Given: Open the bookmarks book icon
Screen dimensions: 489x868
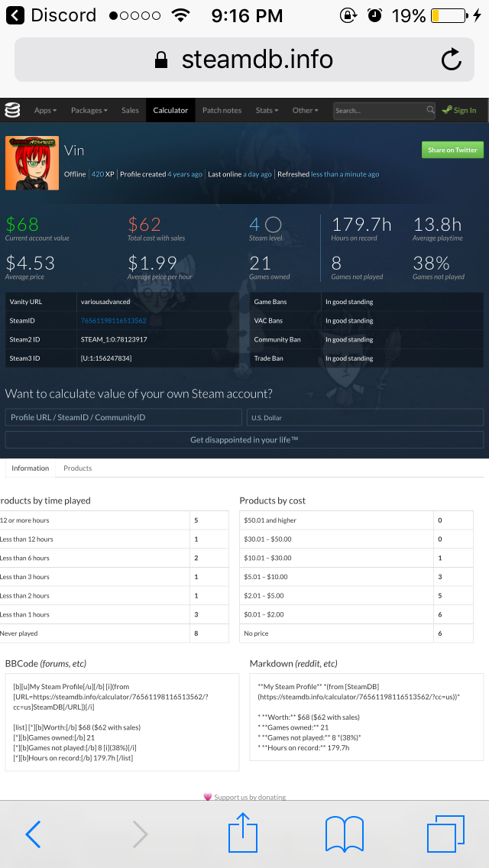Looking at the screenshot, I should [345, 834].
